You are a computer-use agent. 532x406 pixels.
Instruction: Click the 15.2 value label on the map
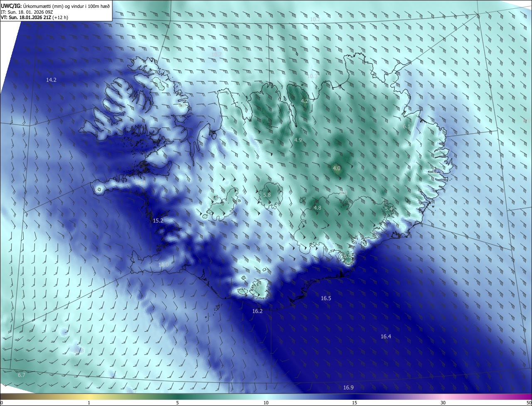click(x=158, y=221)
